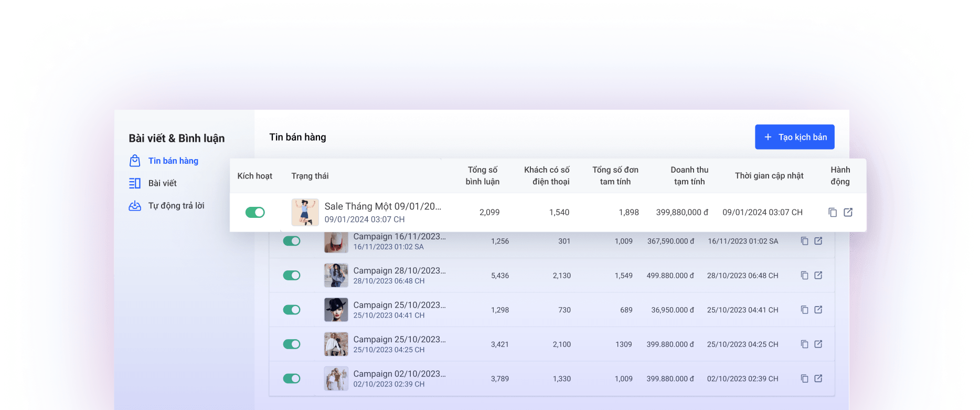Disable the Sale Tháng Một activation toggle
980x410 pixels.
(255, 212)
